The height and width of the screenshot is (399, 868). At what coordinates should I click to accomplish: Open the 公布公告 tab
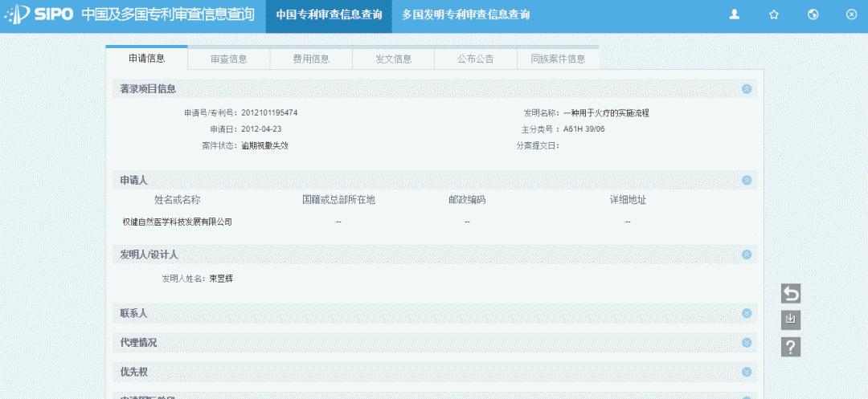click(476, 59)
